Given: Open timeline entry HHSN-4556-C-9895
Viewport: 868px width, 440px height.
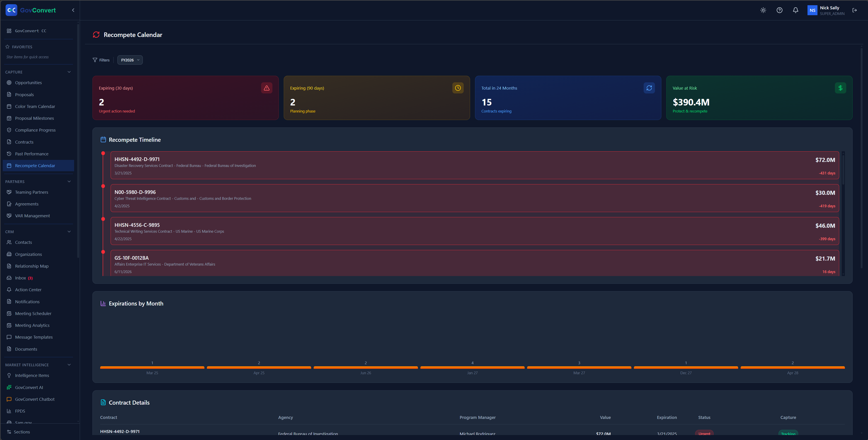Looking at the screenshot, I should coord(475,231).
